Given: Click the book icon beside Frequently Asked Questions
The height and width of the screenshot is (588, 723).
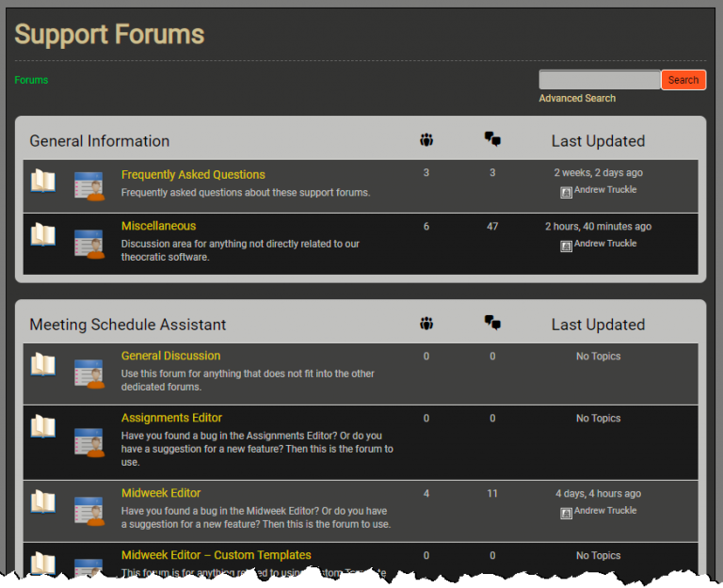Looking at the screenshot, I should [x=43, y=181].
